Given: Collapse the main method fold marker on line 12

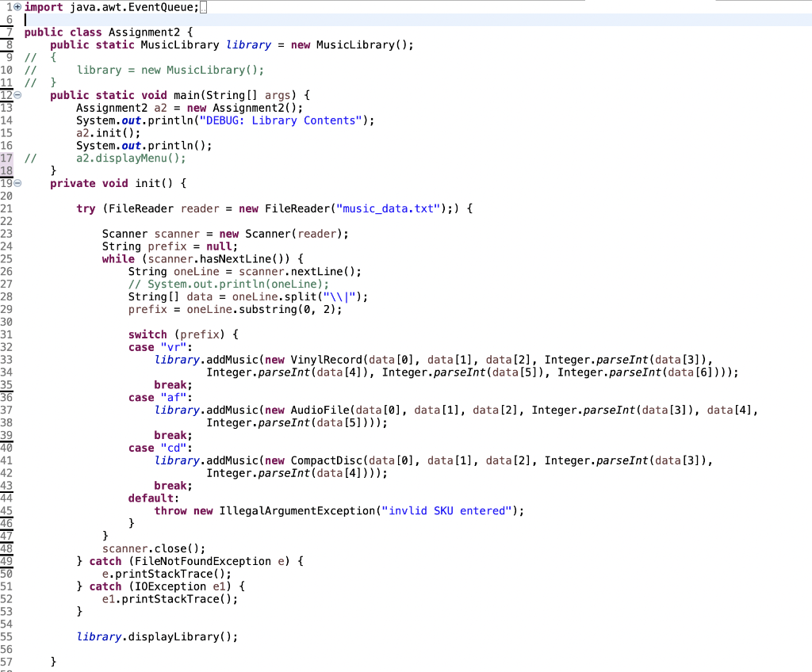Looking at the screenshot, I should pyautogui.click(x=17, y=94).
